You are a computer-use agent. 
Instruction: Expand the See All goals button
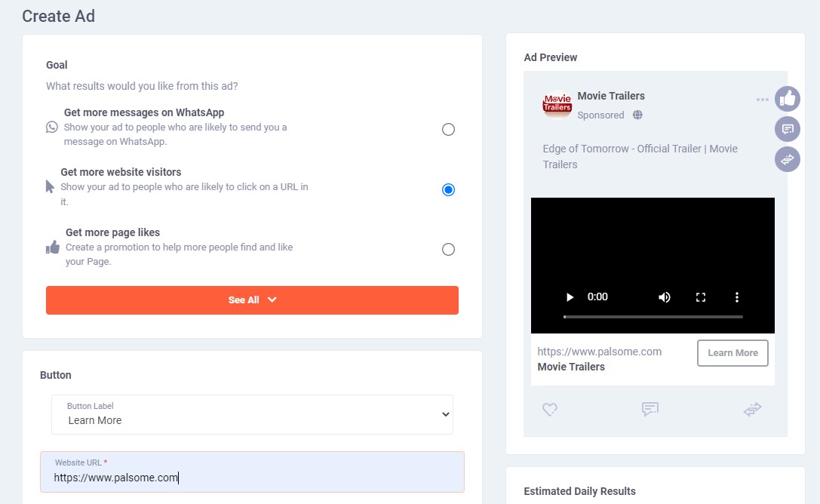(252, 300)
